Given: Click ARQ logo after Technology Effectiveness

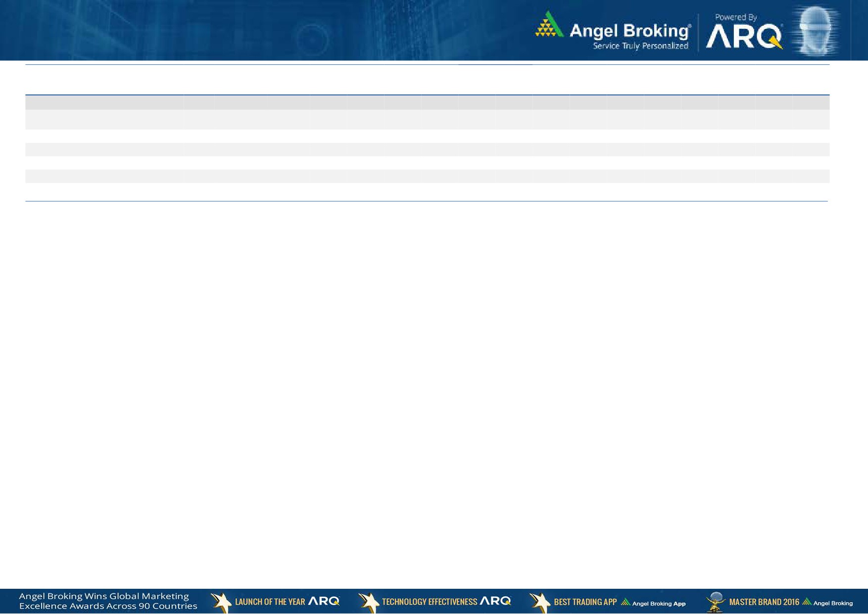Looking at the screenshot, I should (495, 601).
